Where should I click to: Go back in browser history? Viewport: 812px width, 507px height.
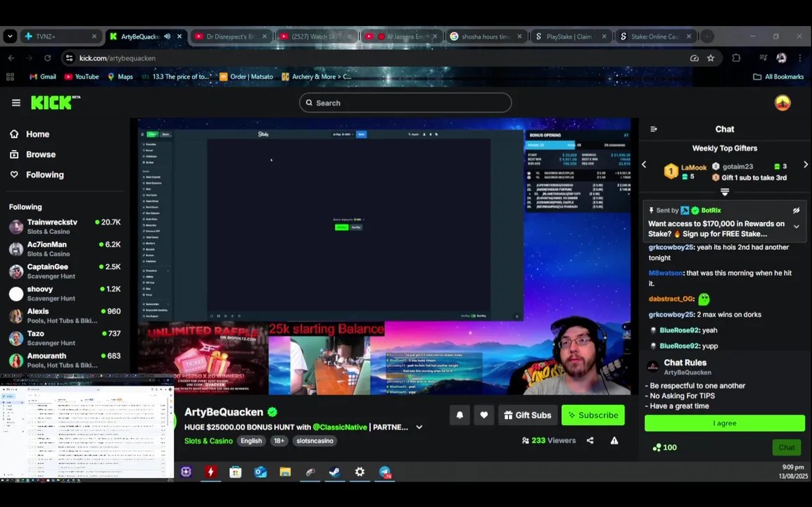[x=11, y=58]
